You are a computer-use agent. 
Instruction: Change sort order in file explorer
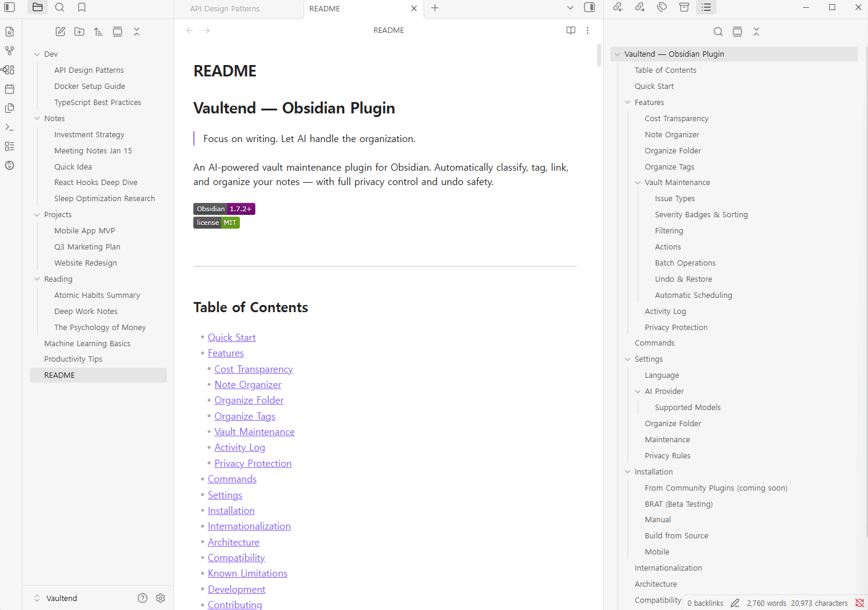pos(98,32)
